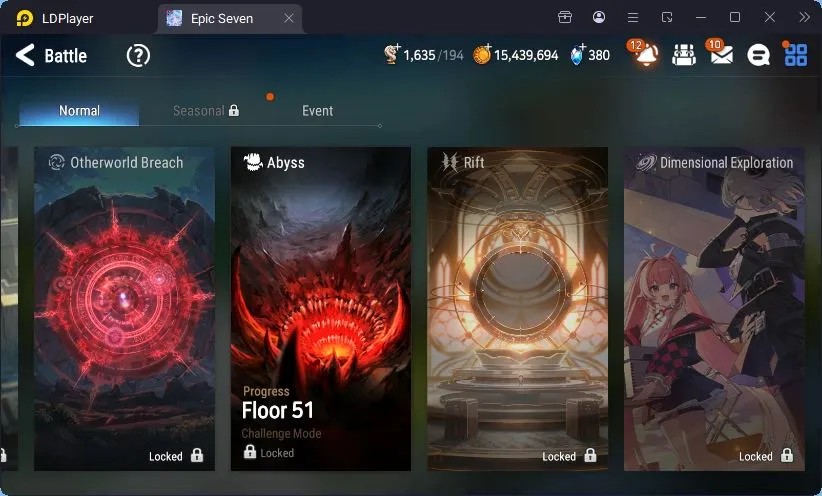Screen dimensions: 822x496
Task: Open the blue grid main menu
Action: [x=795, y=55]
